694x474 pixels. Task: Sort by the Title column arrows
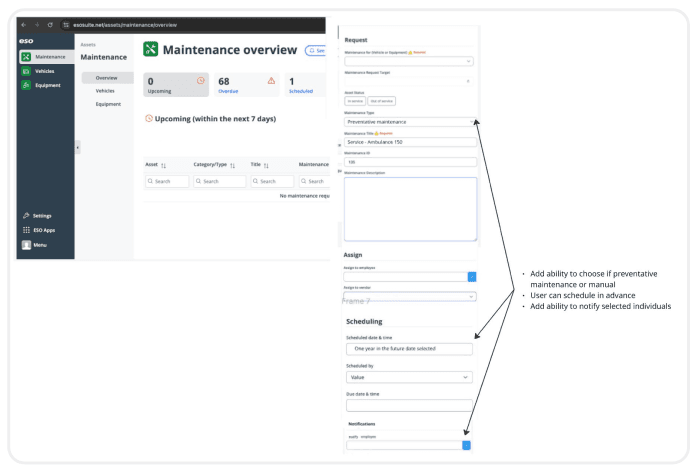[266, 165]
